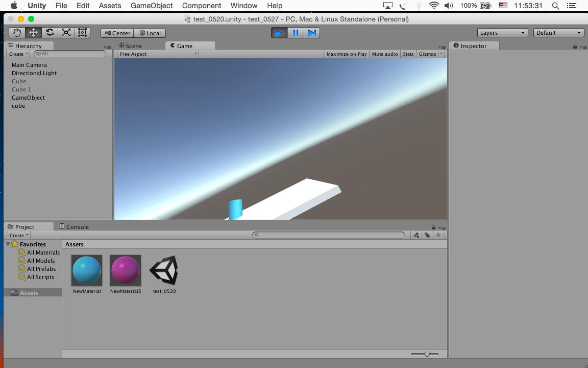Screen dimensions: 588x368
Task: Open macOS Spotlight search
Action: pyautogui.click(x=555, y=6)
